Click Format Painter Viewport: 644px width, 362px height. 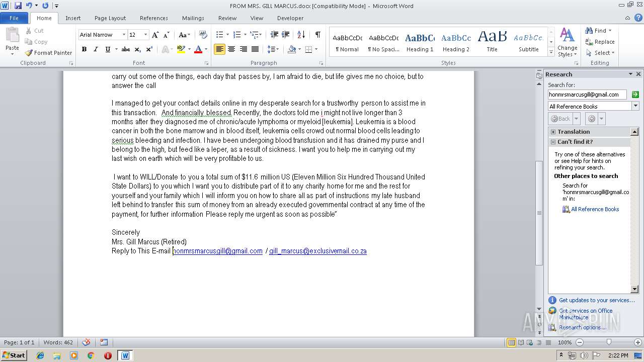pos(48,53)
